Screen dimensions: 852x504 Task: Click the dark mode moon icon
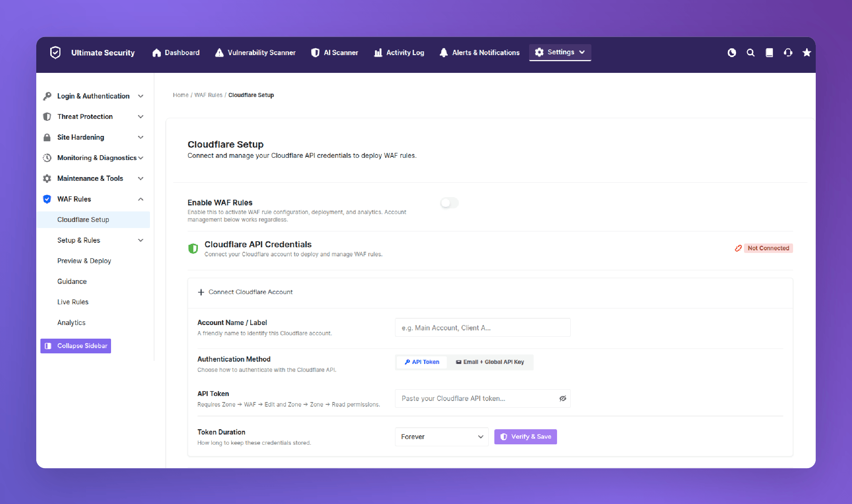[732, 52]
